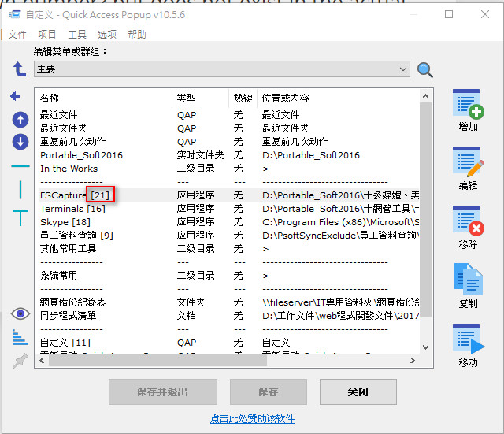Select the FSCapture [21] row
Image resolution: width=504 pixels, height=434 pixels.
[x=229, y=195]
